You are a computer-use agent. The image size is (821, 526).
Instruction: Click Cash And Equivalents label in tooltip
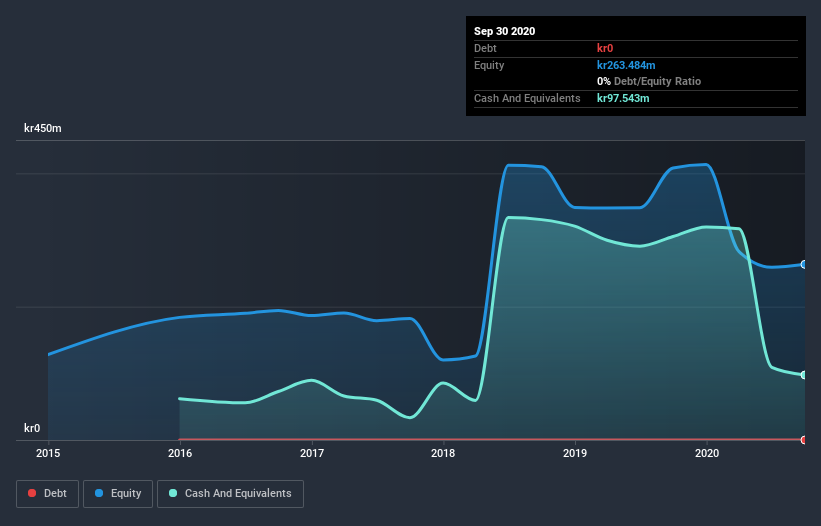point(527,98)
